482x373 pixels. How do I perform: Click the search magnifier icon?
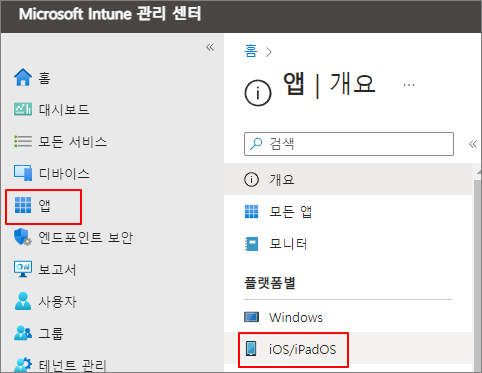pyautogui.click(x=256, y=144)
